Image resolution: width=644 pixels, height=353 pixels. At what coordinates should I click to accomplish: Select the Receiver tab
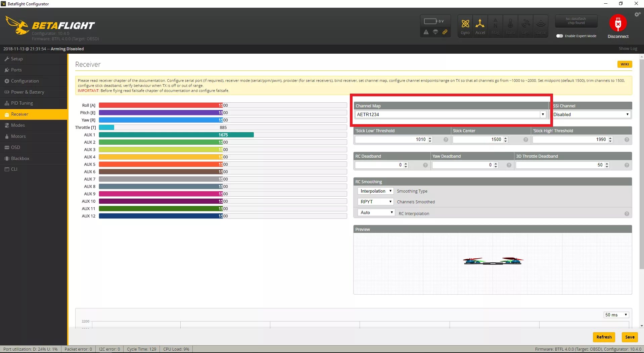[x=34, y=114]
